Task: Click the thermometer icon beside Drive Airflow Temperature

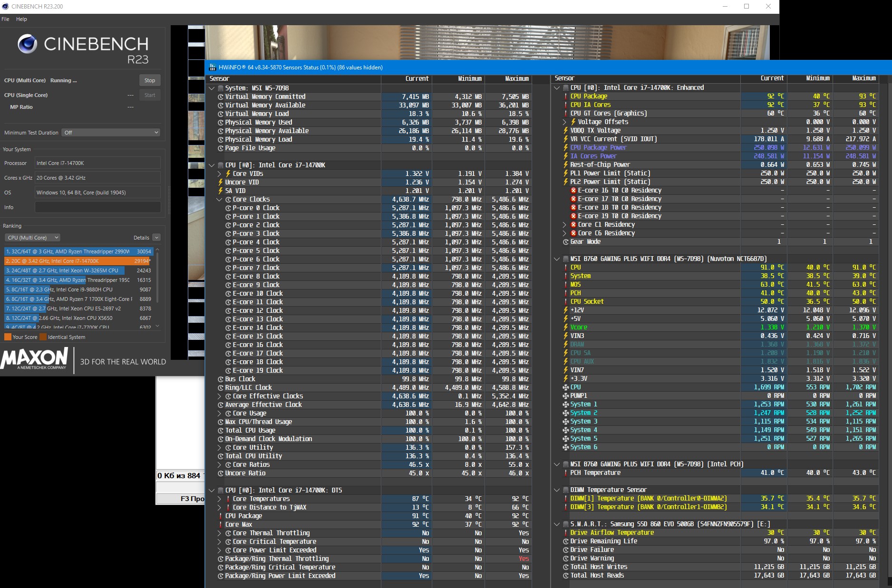Action: click(566, 533)
